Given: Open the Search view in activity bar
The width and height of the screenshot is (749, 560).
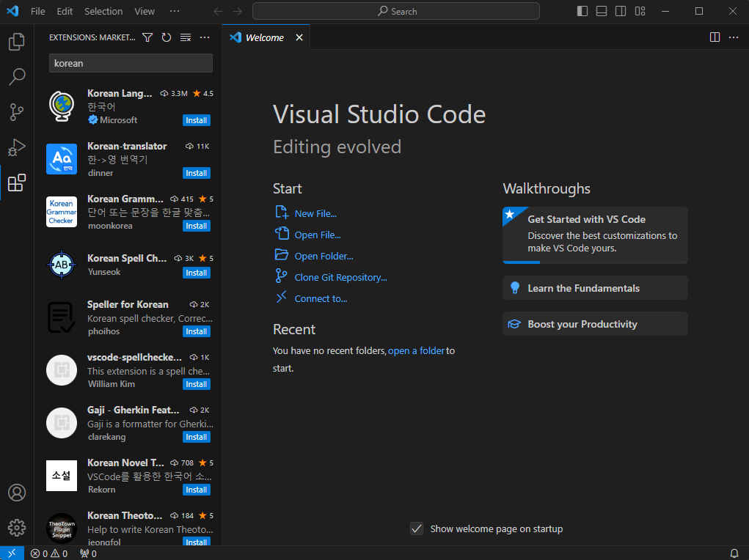Looking at the screenshot, I should coord(17,76).
